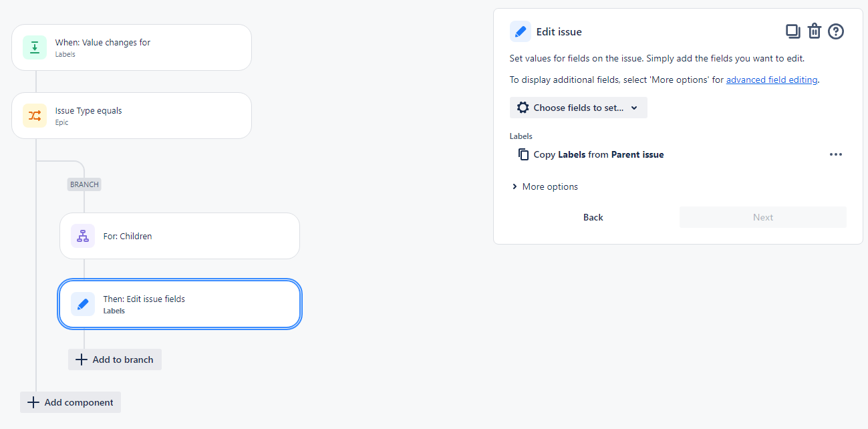Click the pencil icon on Then: Edit issue fields
The width and height of the screenshot is (868, 429).
[x=82, y=303]
